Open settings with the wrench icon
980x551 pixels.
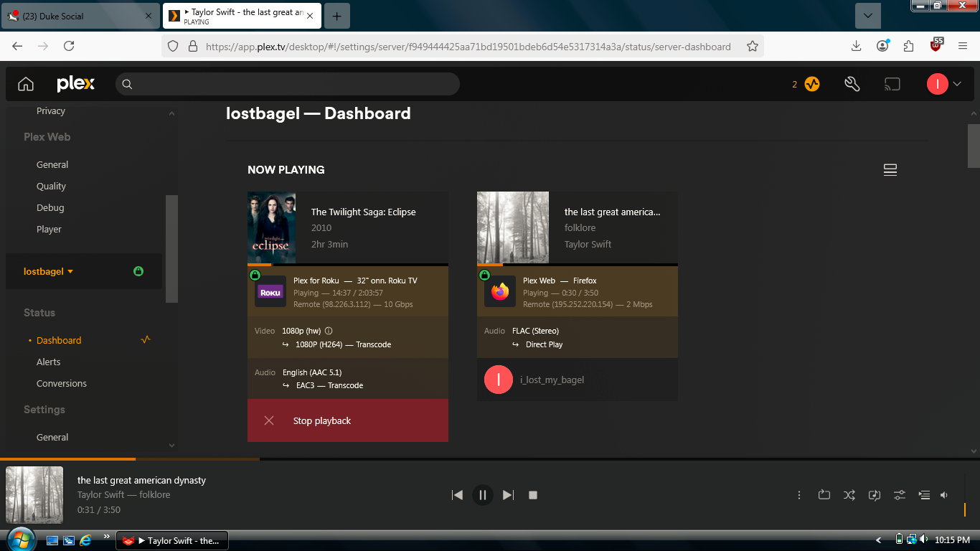852,84
